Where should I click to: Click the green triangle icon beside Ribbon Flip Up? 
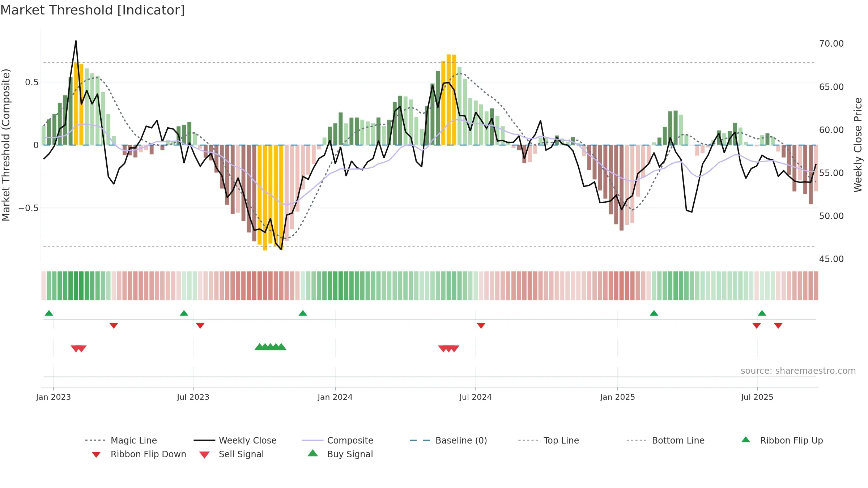tap(746, 440)
